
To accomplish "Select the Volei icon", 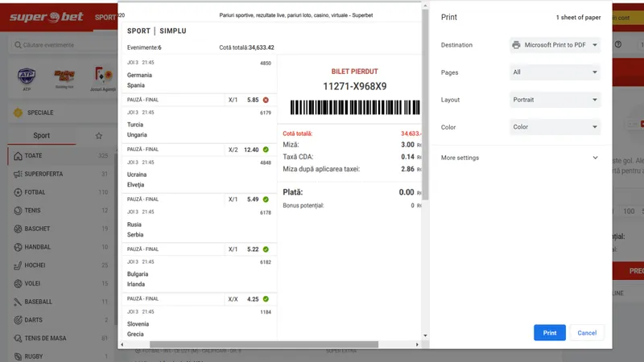I will click(18, 284).
